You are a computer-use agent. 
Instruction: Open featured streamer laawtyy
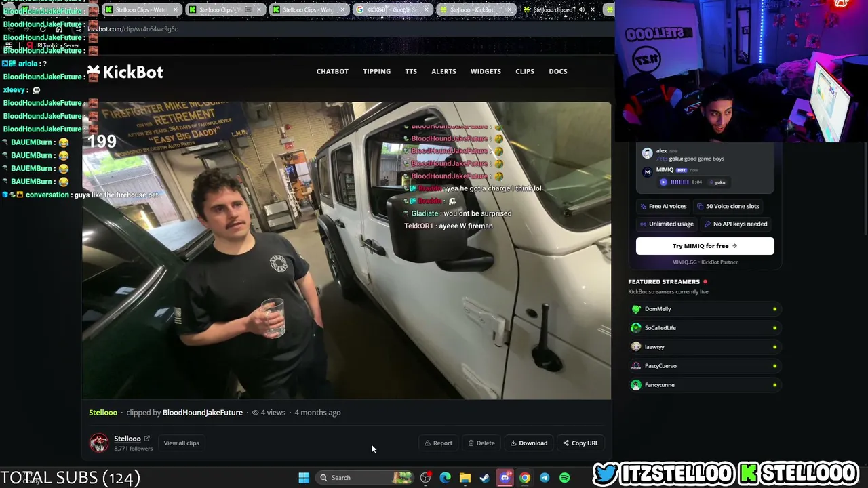click(x=704, y=347)
